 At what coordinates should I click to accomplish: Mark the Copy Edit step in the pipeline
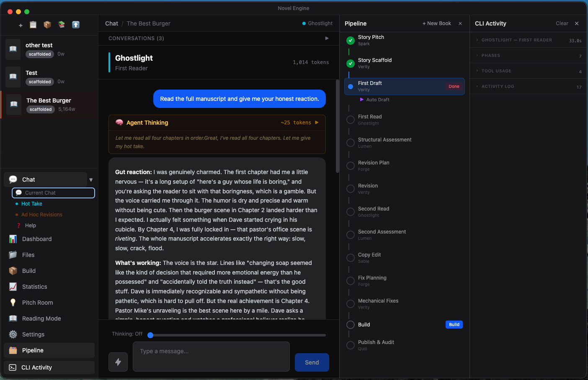point(350,258)
